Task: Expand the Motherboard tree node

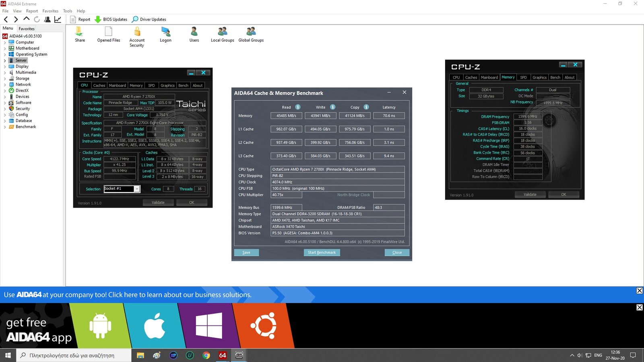Action: (5, 48)
